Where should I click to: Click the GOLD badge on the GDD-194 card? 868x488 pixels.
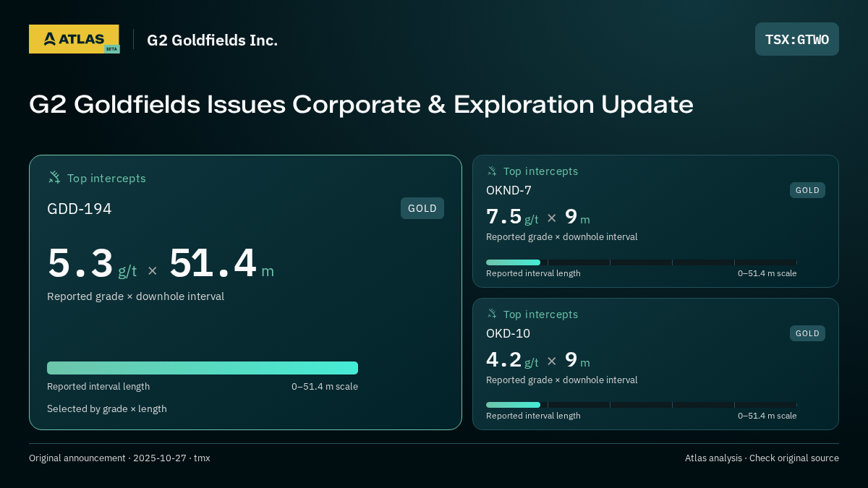click(422, 208)
